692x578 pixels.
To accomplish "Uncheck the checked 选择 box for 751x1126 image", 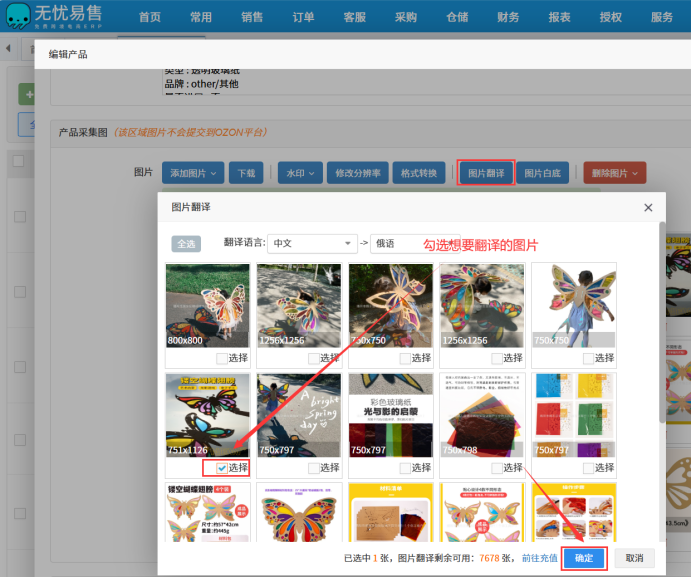I will click(222, 468).
